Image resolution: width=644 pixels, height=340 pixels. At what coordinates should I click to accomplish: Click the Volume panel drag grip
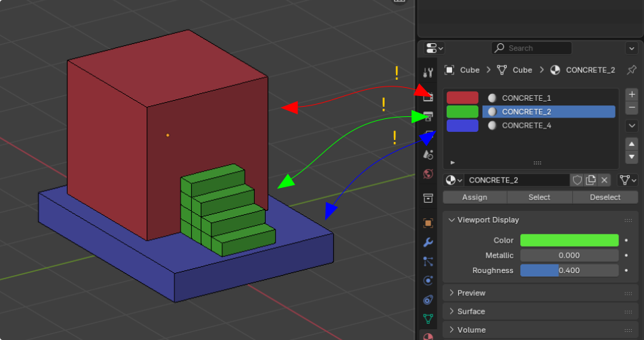pyautogui.click(x=628, y=330)
